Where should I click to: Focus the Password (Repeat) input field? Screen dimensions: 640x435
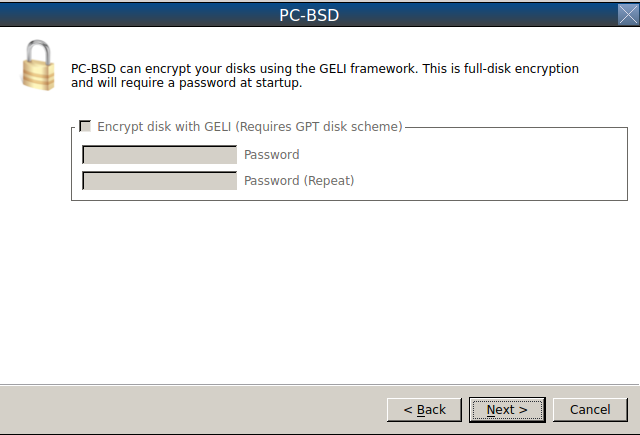click(x=160, y=181)
